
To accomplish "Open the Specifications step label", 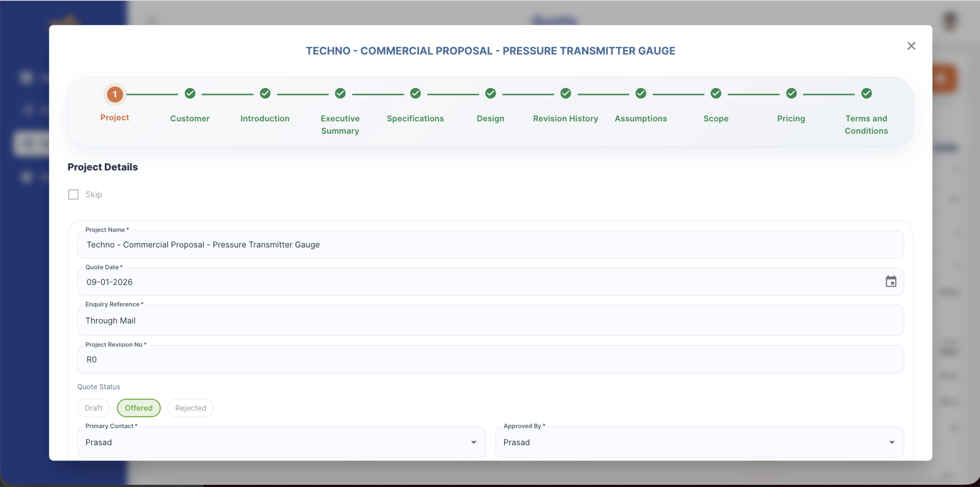I will tap(415, 118).
